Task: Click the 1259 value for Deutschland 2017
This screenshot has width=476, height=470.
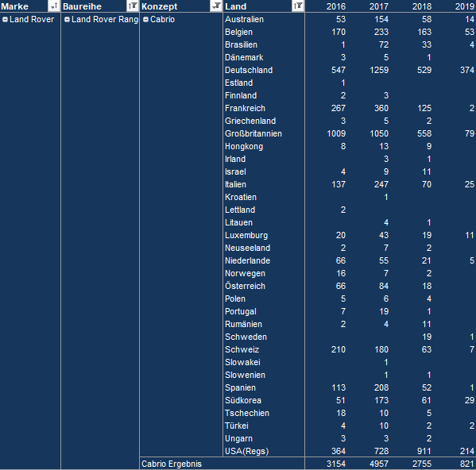Action: [379, 70]
